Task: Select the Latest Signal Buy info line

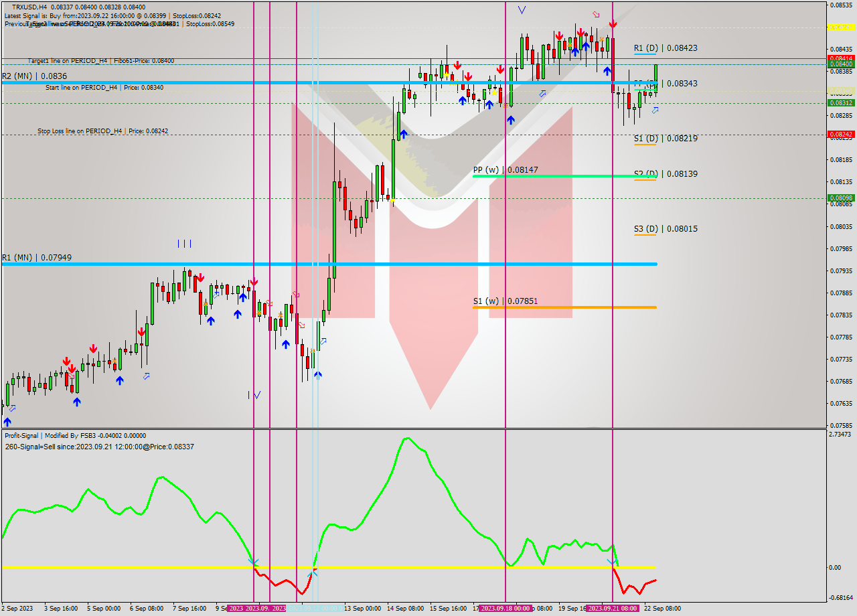Action: (112, 15)
